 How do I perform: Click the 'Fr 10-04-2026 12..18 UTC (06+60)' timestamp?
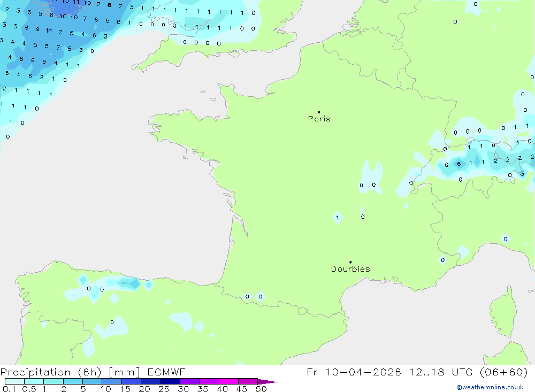pyautogui.click(x=417, y=372)
